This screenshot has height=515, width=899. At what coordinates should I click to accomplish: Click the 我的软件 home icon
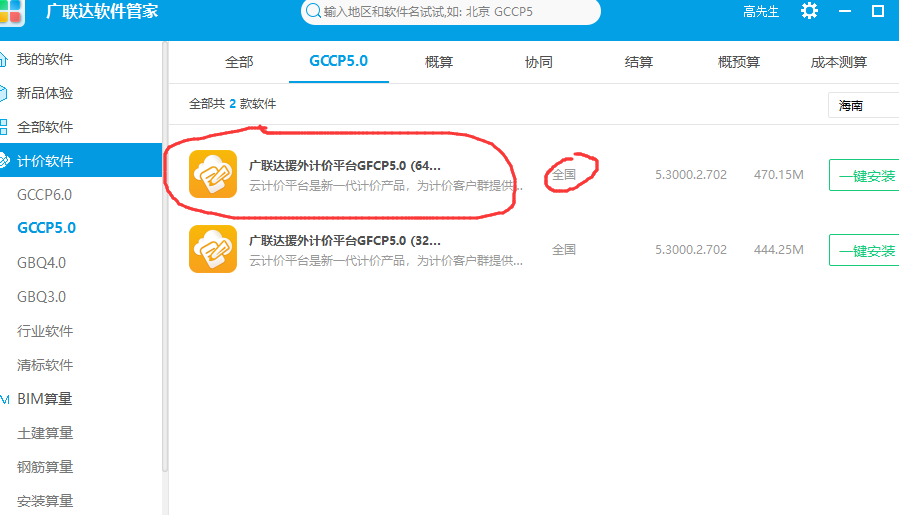(x=3, y=59)
